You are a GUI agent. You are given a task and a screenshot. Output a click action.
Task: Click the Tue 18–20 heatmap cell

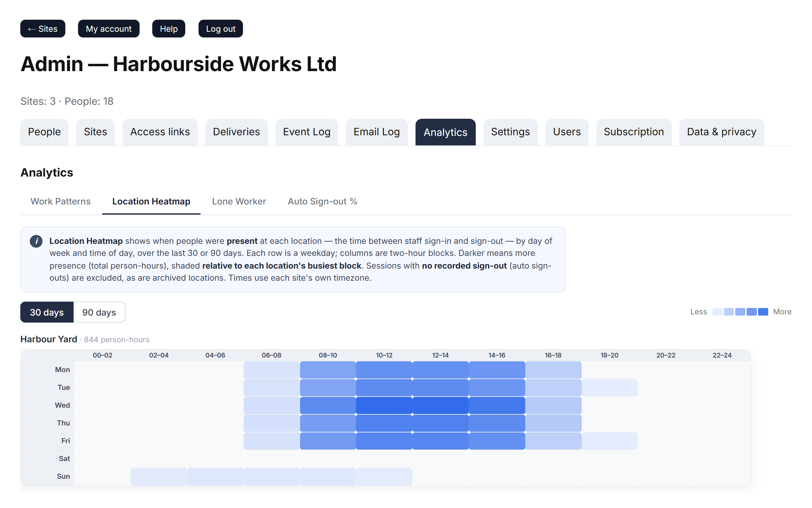click(x=609, y=387)
